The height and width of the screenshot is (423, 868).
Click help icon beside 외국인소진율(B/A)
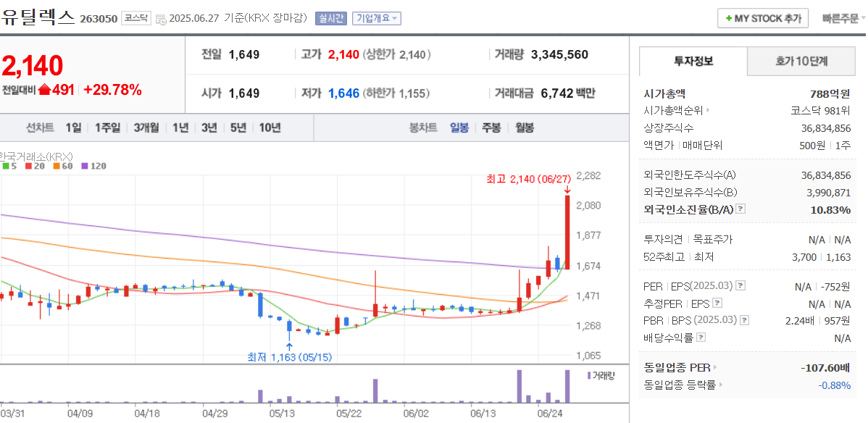pos(741,209)
